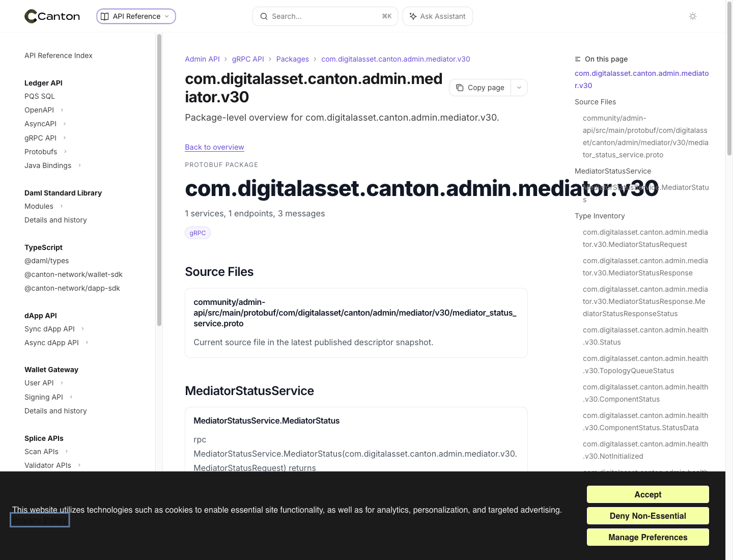Image resolution: width=733 pixels, height=560 pixels.
Task: Open MediatorStatusRequest outline link
Action: pos(645,238)
